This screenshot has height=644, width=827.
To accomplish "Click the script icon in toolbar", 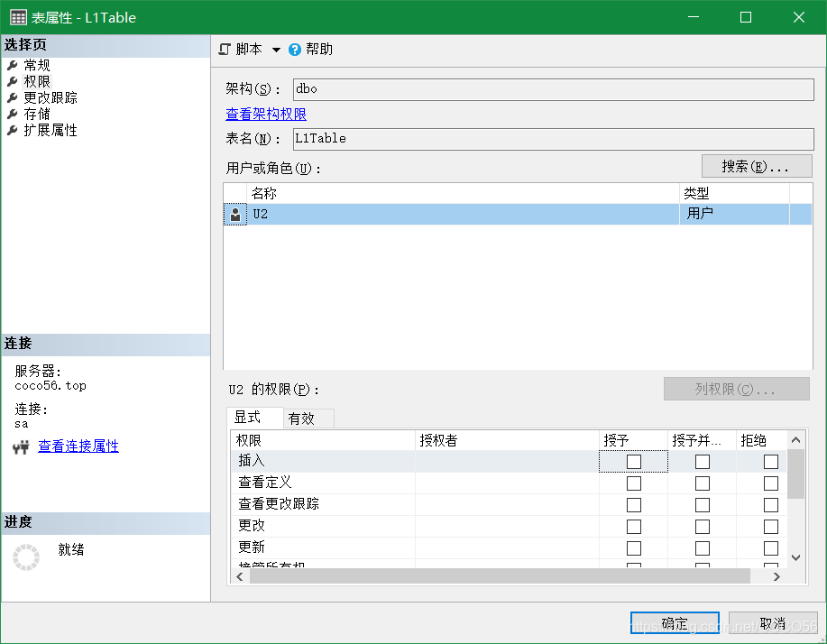I will [225, 50].
